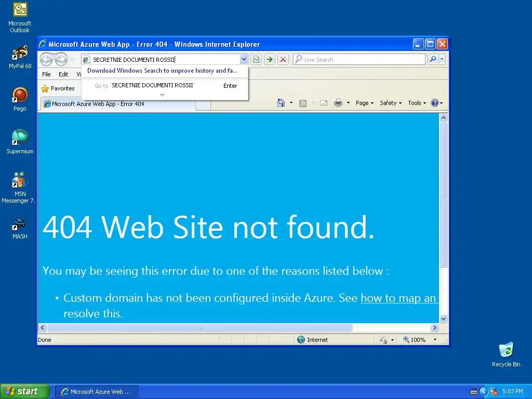The image size is (532, 399).
Task: Click the Live Search input box
Action: click(x=360, y=59)
